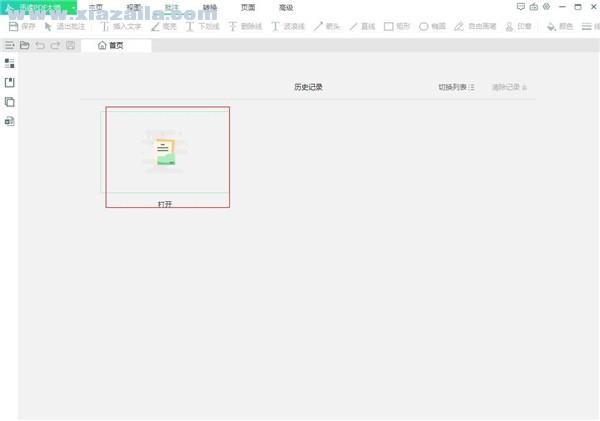Click the floppy disk icon beside redo
Viewport: 600px width, 421px height.
[x=70, y=46]
